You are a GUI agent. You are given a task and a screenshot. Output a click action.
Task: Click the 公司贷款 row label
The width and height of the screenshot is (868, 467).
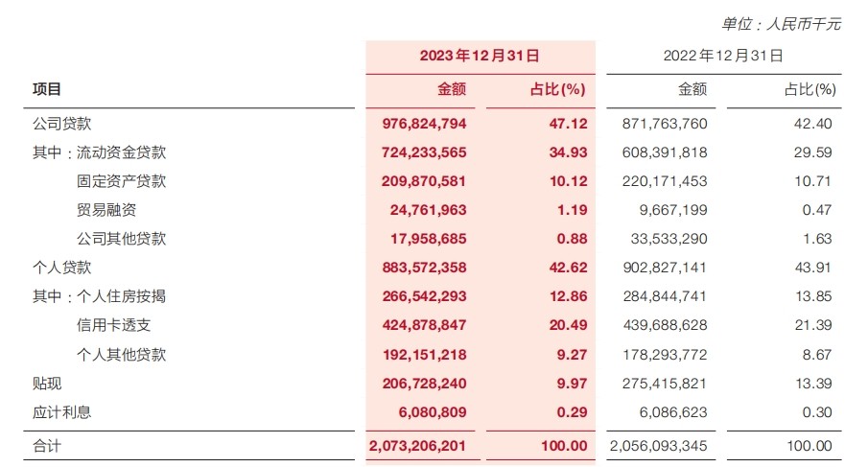tap(61, 124)
